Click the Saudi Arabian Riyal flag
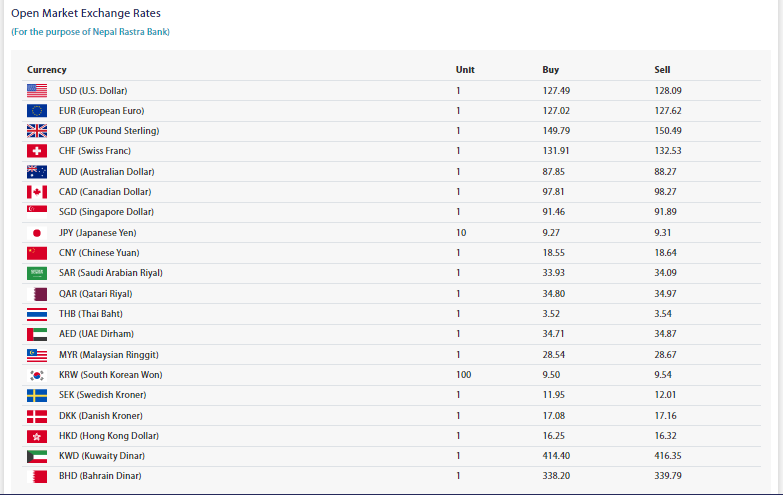The height and width of the screenshot is (495, 783). tap(37, 273)
